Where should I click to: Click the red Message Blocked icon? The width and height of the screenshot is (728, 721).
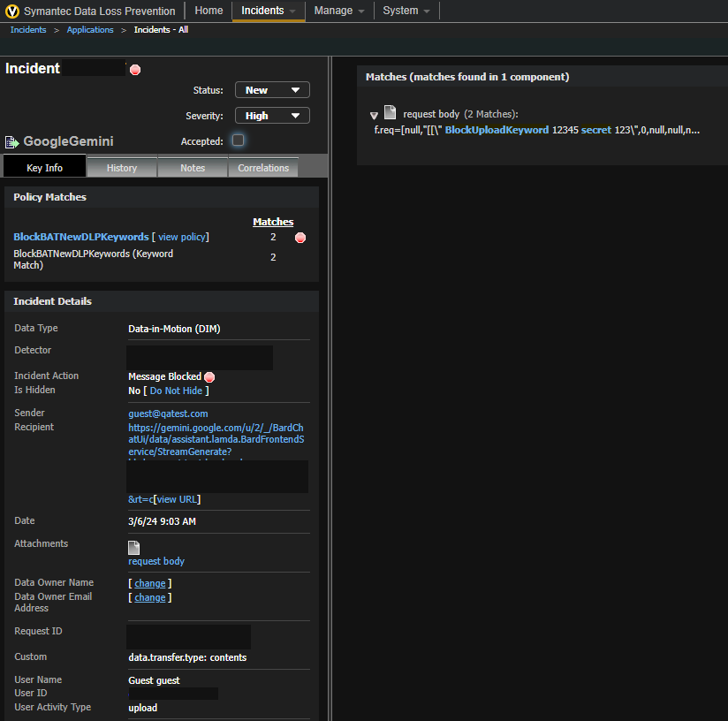click(209, 377)
